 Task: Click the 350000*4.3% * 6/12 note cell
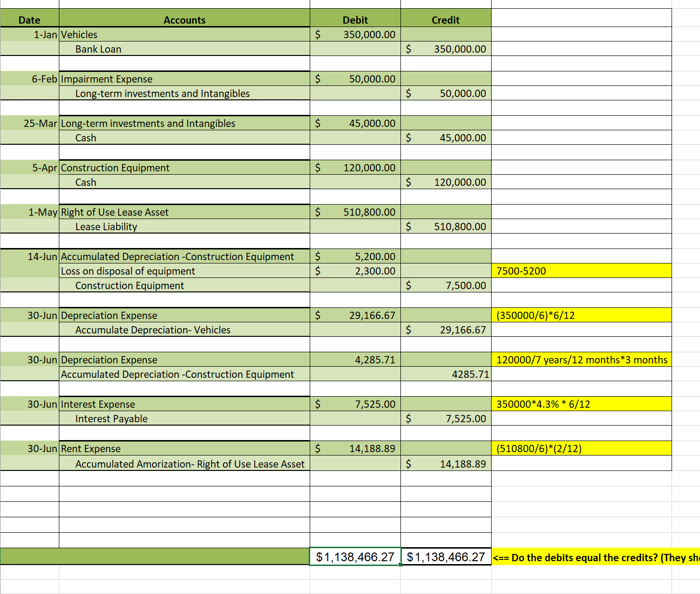pos(581,404)
